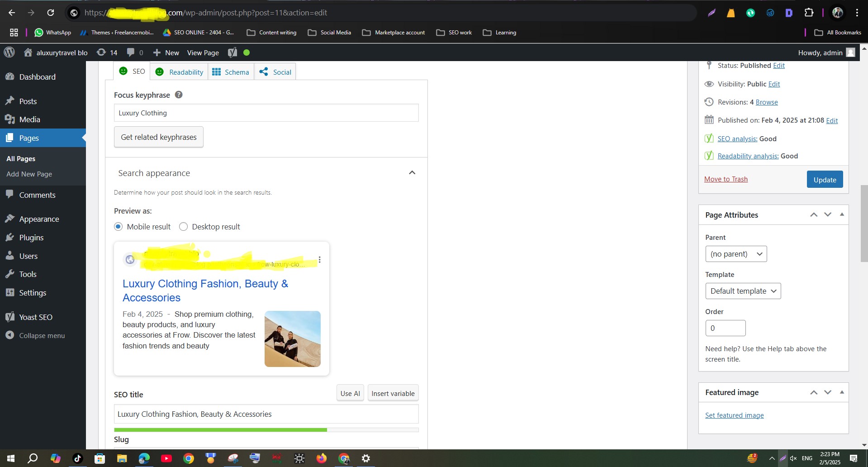Click the Order number field
This screenshot has height=467, width=868.
pos(725,328)
